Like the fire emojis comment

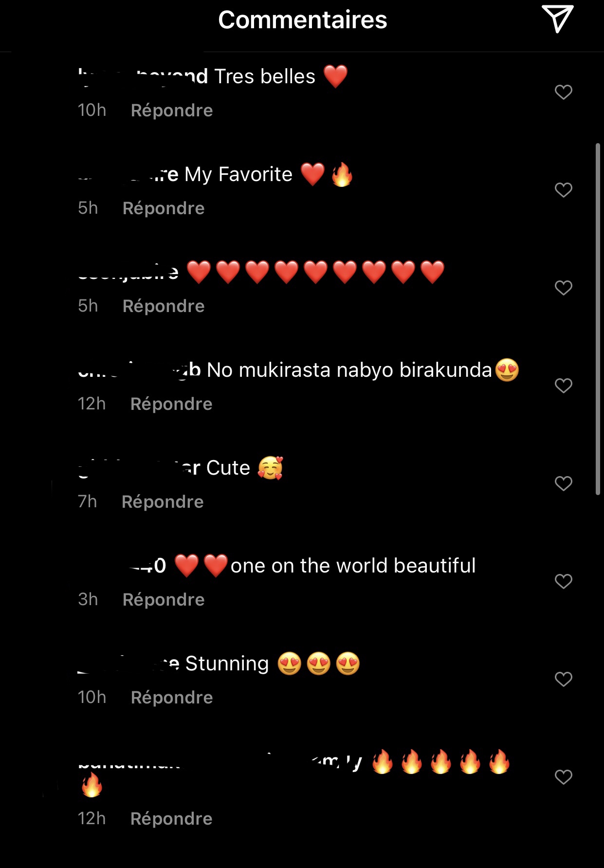(x=564, y=777)
